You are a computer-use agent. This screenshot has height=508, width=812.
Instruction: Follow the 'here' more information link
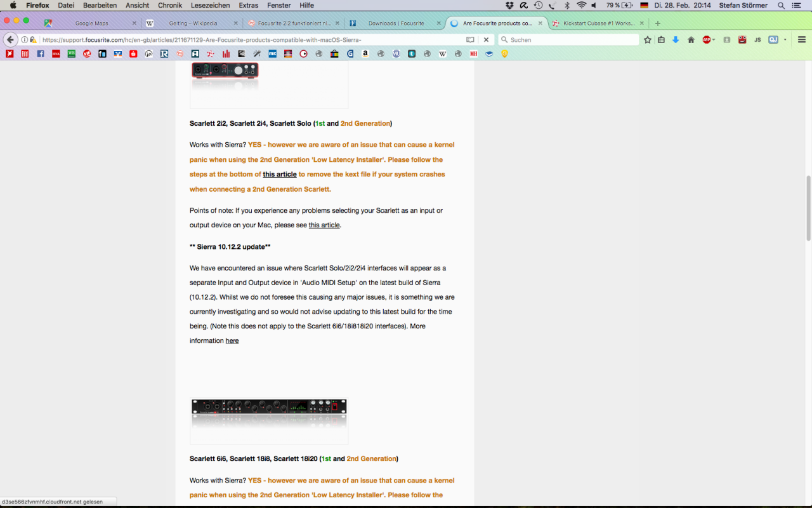tap(232, 340)
